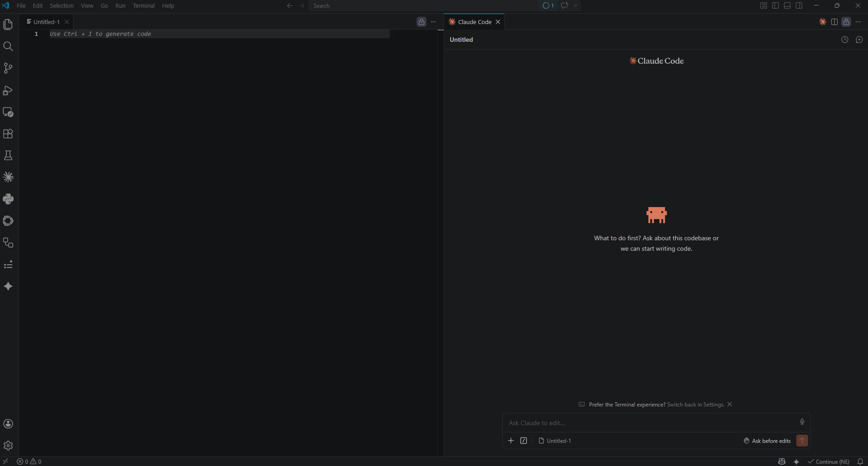Image resolution: width=868 pixels, height=466 pixels.
Task: Open the sparkle list view in activity bar
Action: pyautogui.click(x=8, y=264)
